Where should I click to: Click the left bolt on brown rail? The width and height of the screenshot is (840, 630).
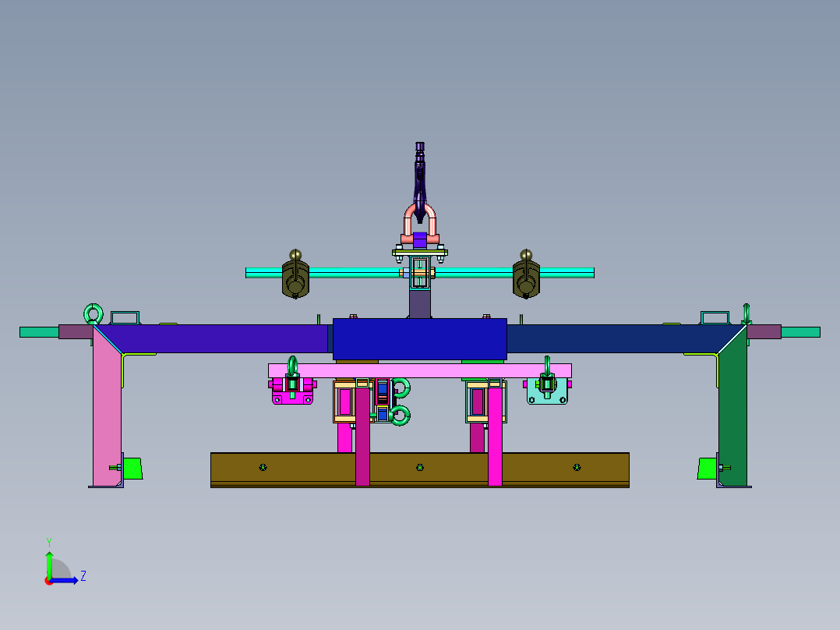263,468
